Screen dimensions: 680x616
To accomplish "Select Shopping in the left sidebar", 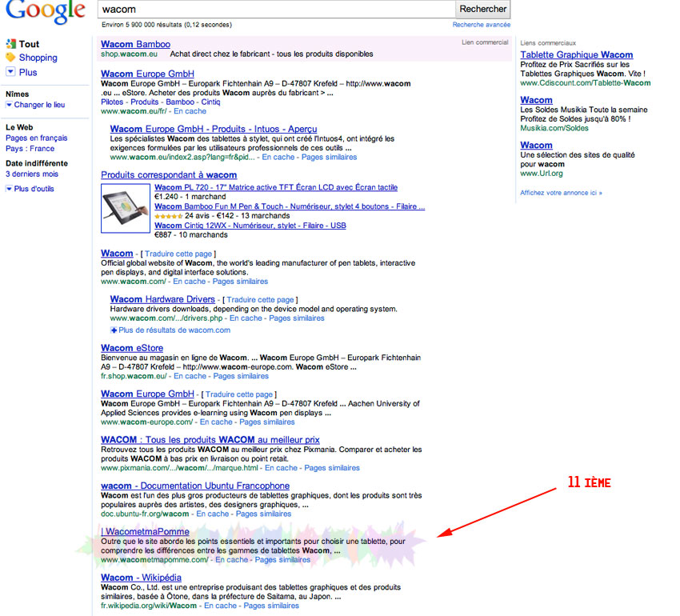I will (x=38, y=58).
